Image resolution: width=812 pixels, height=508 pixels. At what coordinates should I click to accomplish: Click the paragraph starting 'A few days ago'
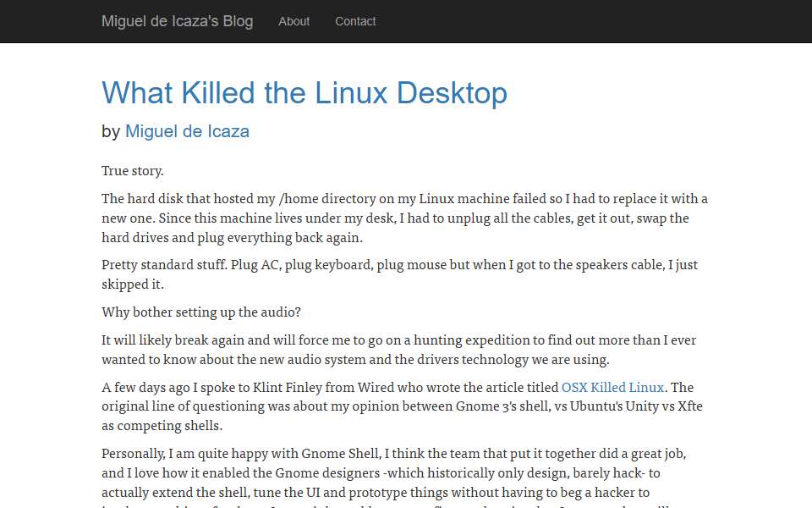pyautogui.click(x=402, y=406)
